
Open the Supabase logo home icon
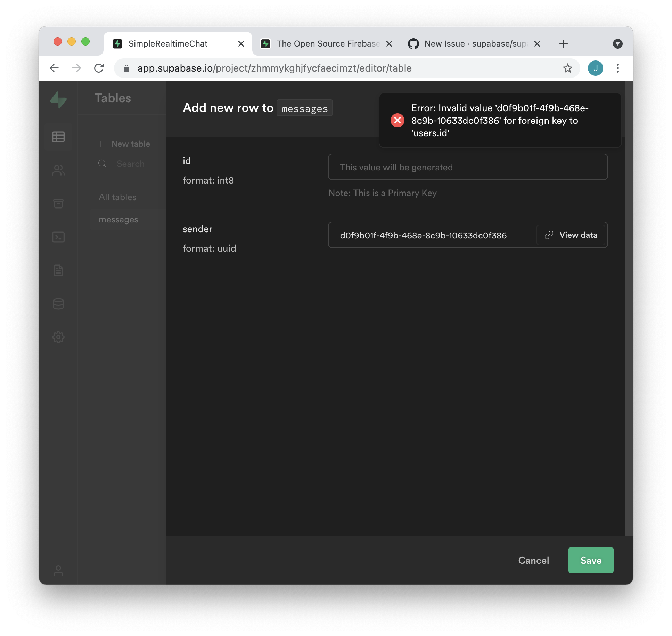pos(58,100)
